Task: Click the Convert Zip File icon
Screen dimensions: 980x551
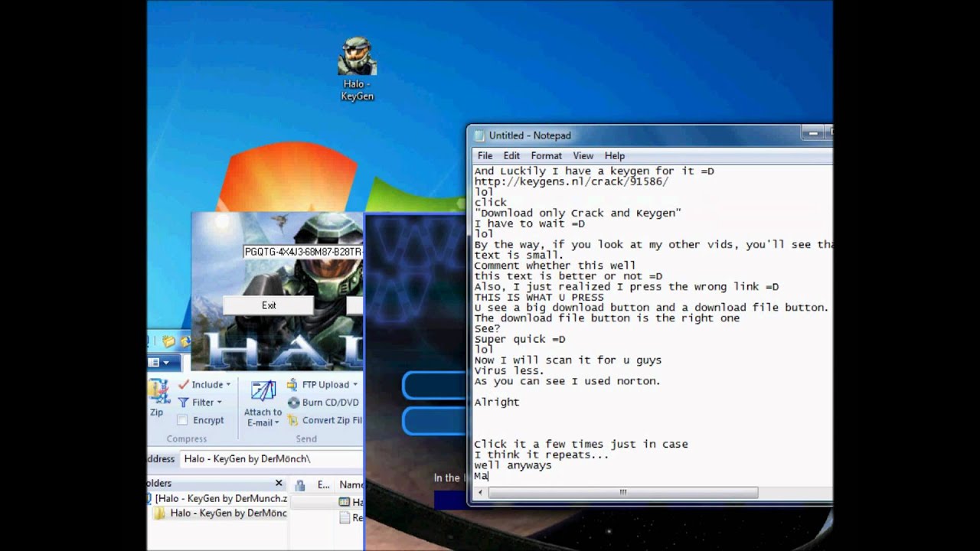Action: pos(292,420)
